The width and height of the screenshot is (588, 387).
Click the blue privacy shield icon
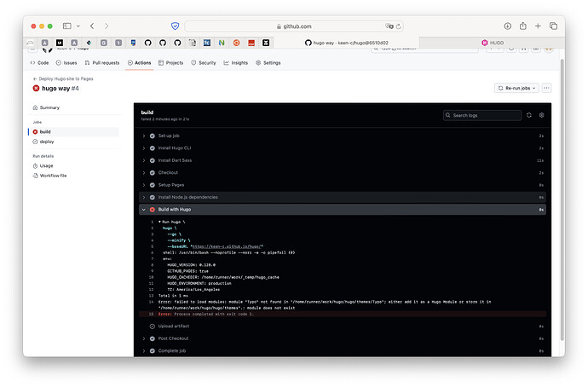click(x=176, y=26)
